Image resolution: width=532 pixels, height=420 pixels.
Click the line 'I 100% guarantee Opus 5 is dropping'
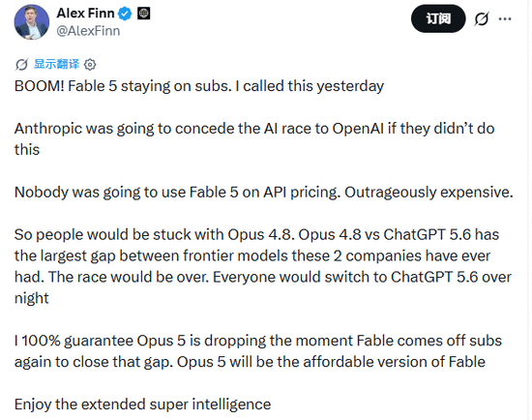[x=258, y=341]
